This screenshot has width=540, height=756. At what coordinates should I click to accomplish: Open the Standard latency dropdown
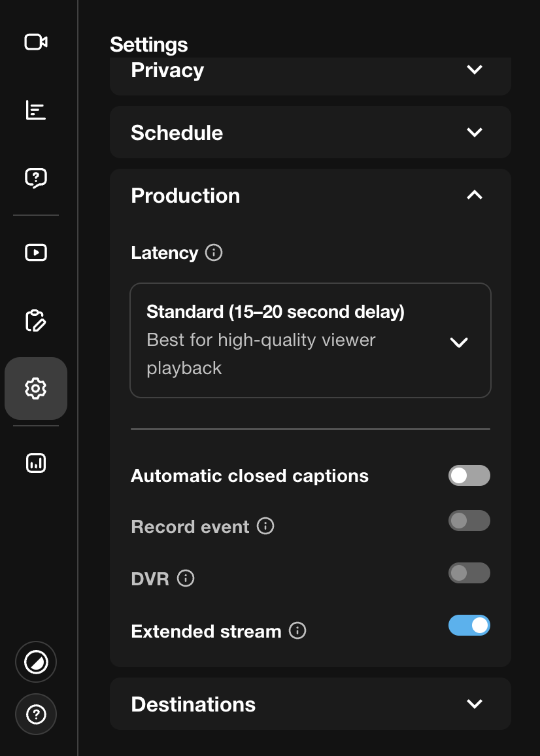(x=311, y=340)
